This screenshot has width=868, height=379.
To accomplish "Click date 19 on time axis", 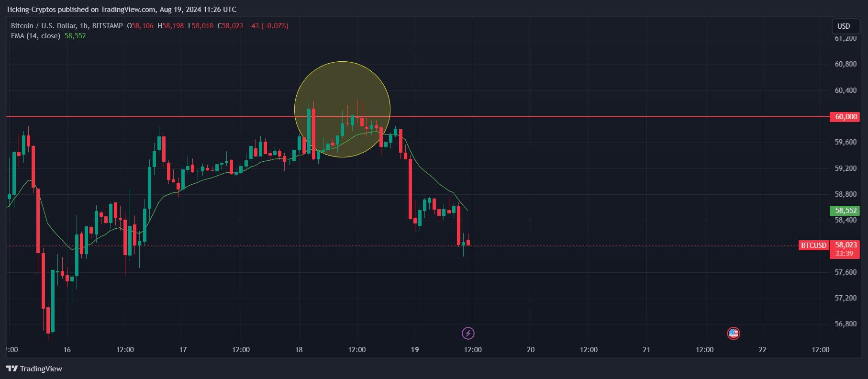I will tap(415, 350).
